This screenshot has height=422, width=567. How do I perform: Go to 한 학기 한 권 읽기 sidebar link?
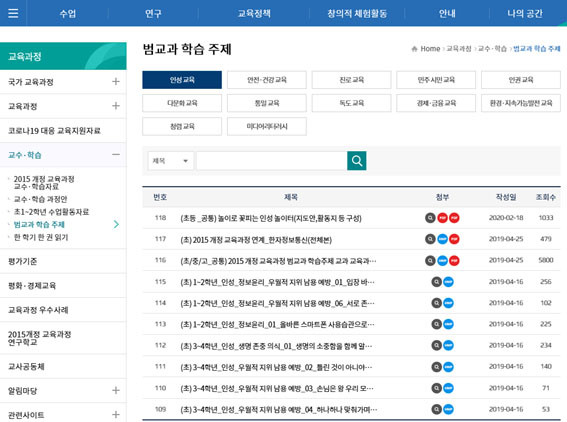(x=41, y=237)
